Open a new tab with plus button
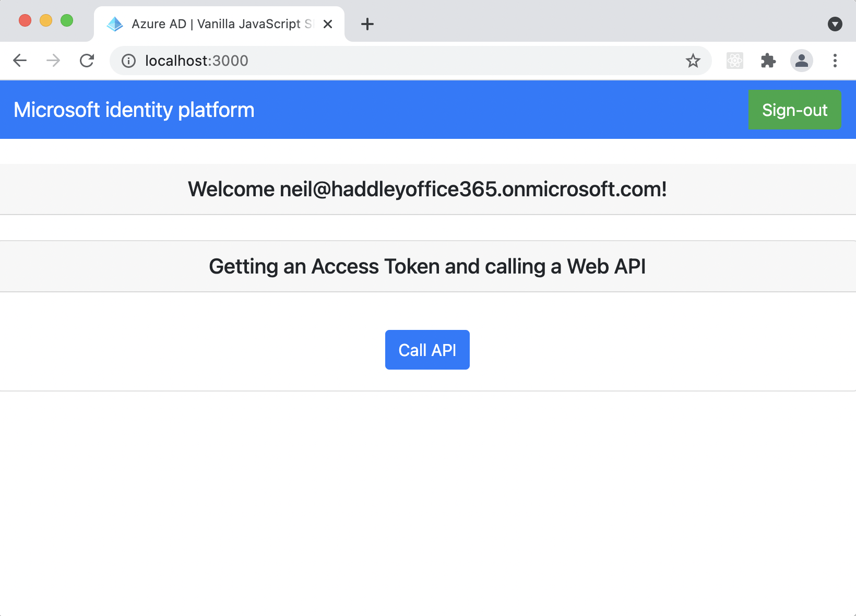 pyautogui.click(x=367, y=24)
